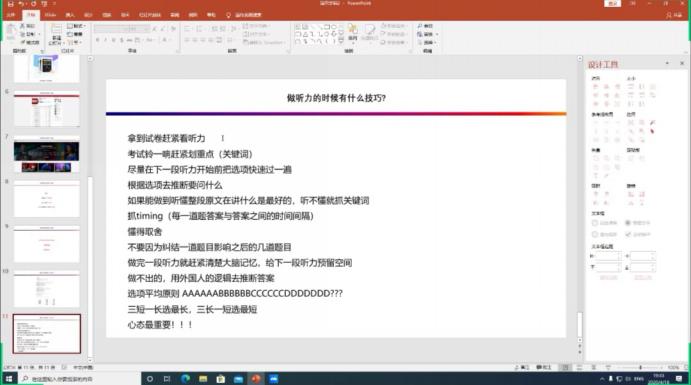
Task: Click the Save icon in the title bar
Action: (11, 4)
